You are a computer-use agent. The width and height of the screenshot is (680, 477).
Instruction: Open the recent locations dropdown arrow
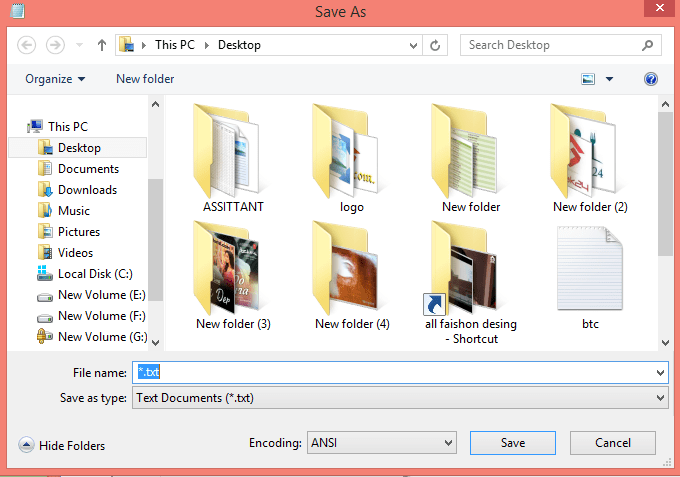[x=79, y=45]
